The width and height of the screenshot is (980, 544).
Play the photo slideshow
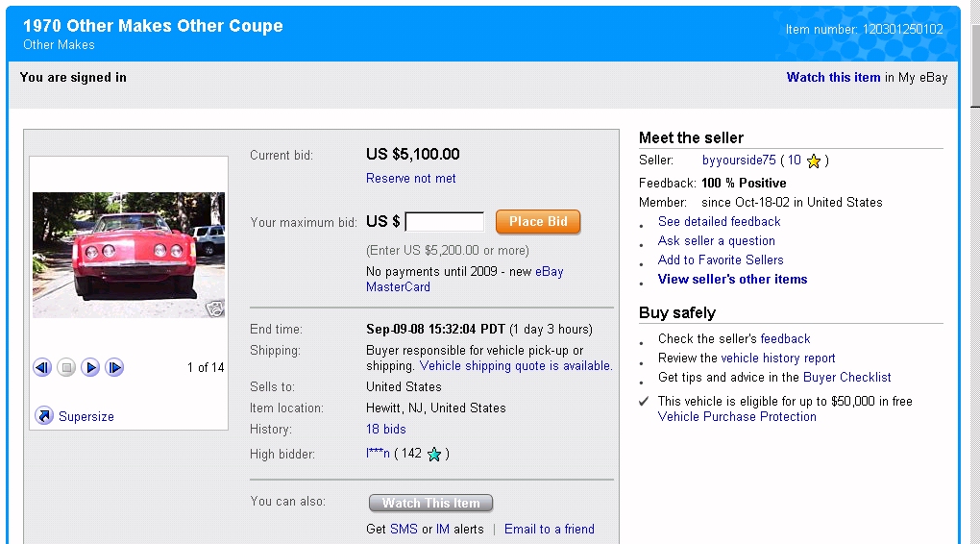pyautogui.click(x=90, y=367)
